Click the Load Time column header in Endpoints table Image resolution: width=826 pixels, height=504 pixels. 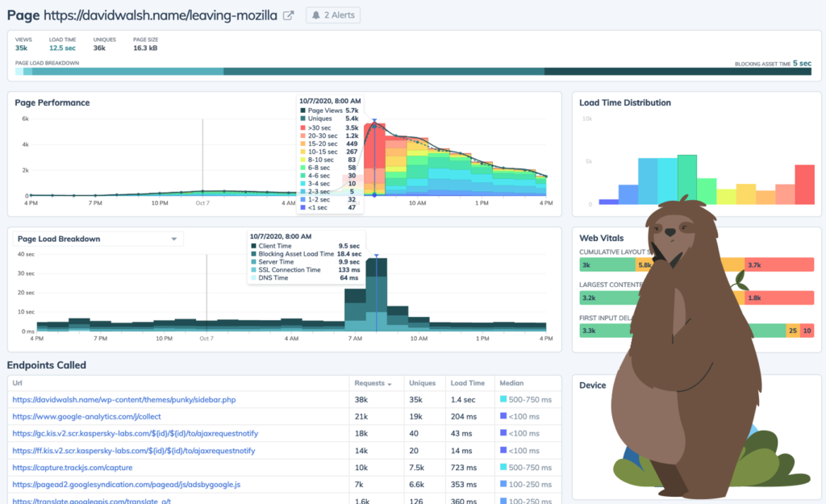click(x=467, y=383)
